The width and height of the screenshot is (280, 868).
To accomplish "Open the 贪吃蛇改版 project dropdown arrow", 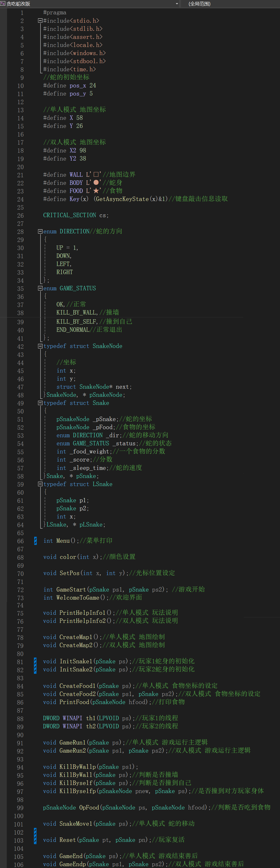I will (x=177, y=4).
